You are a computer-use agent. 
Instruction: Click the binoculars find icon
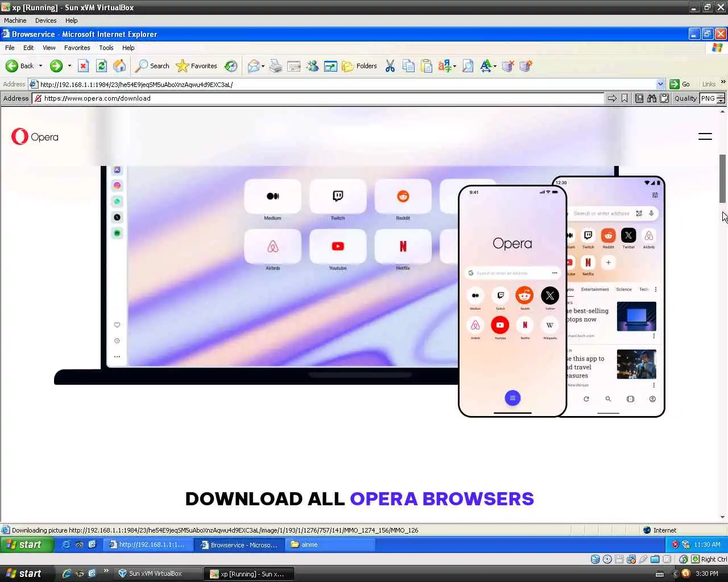click(652, 98)
